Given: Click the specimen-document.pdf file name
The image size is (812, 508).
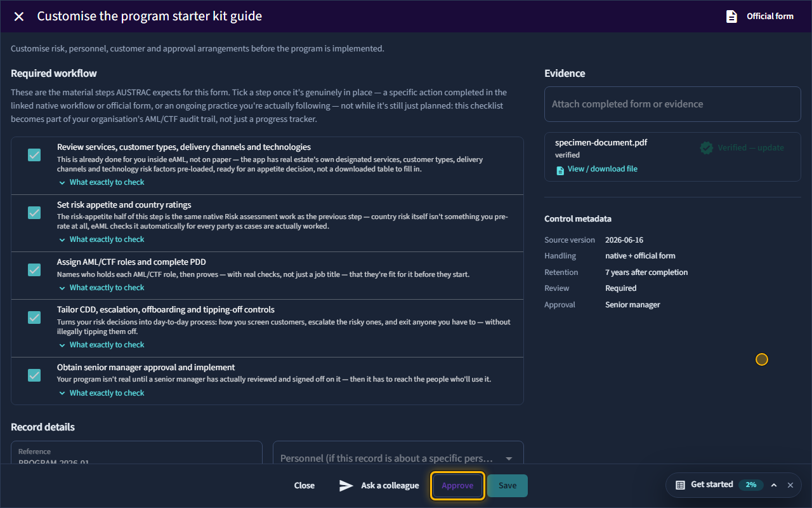Looking at the screenshot, I should [x=601, y=143].
